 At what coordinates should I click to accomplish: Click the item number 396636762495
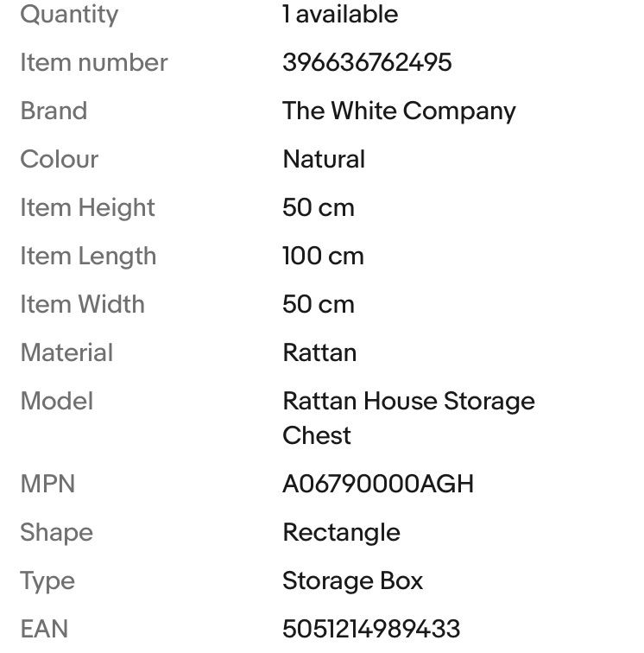coord(367,62)
